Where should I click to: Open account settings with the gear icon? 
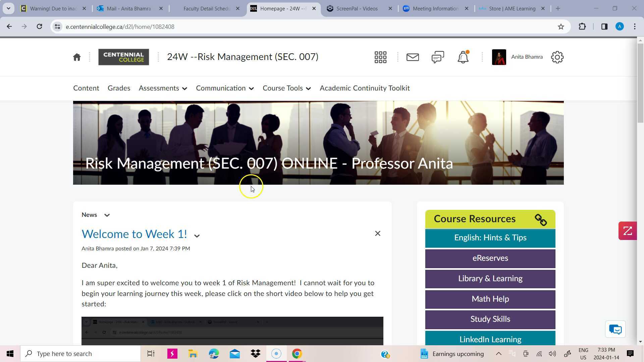557,57
